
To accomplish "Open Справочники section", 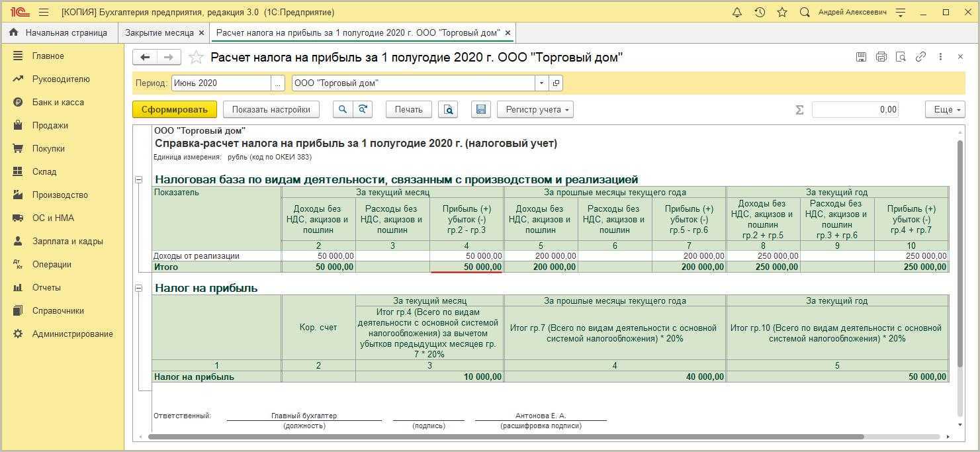I will pos(58,310).
